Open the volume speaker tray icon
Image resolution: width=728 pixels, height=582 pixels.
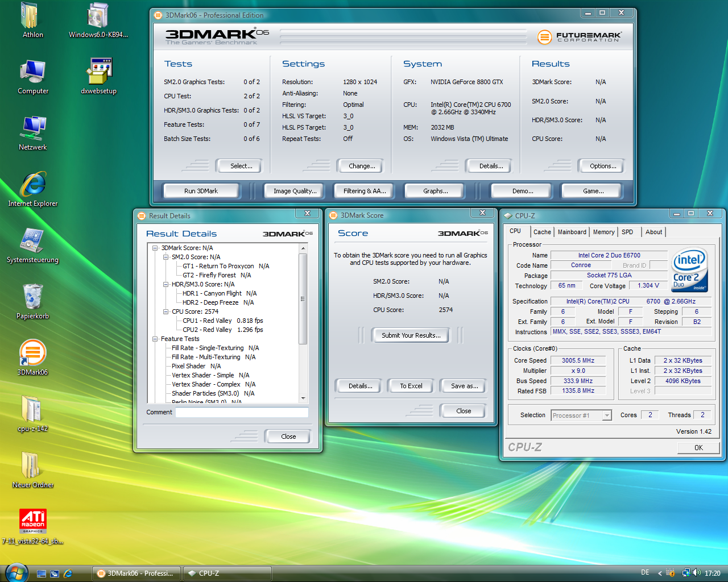(697, 573)
